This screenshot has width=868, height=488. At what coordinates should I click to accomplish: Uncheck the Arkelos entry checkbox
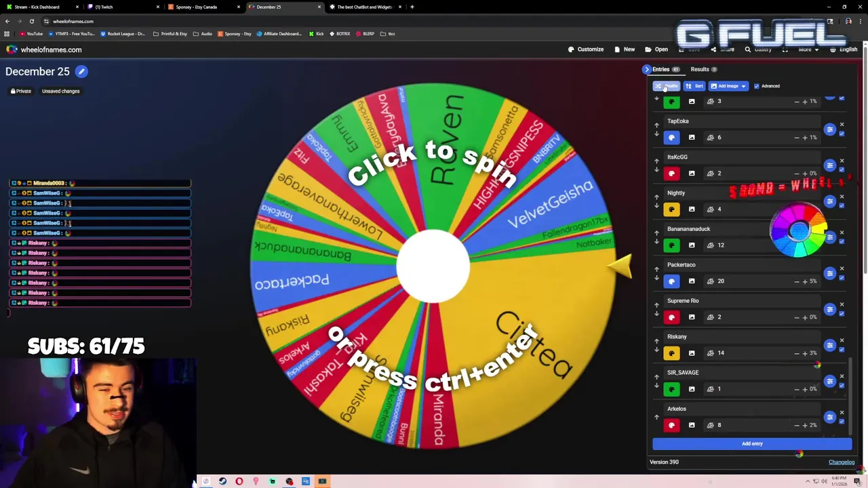[x=842, y=421]
